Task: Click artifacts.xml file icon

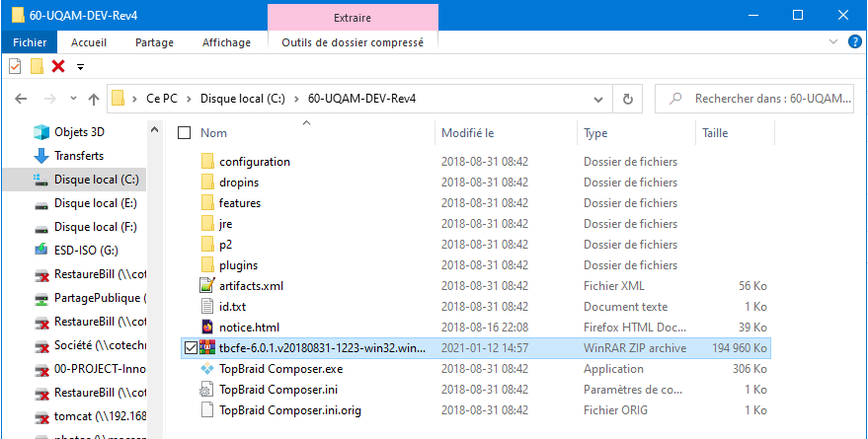Action: (206, 286)
